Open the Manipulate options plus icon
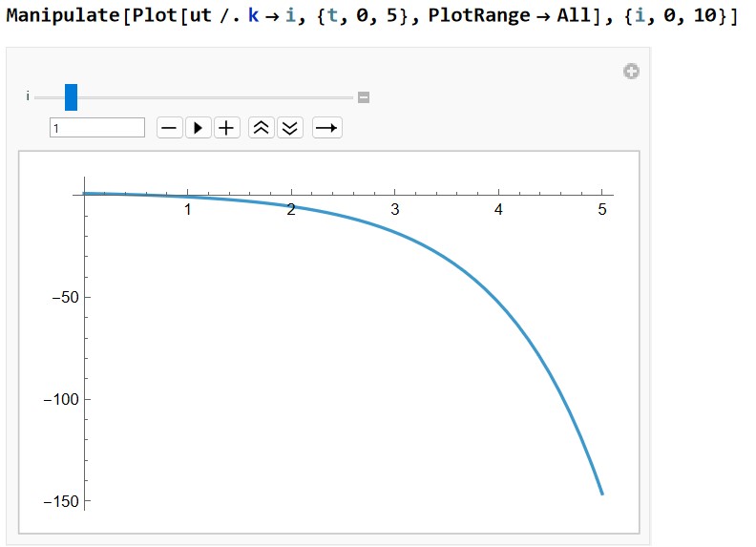 (631, 72)
